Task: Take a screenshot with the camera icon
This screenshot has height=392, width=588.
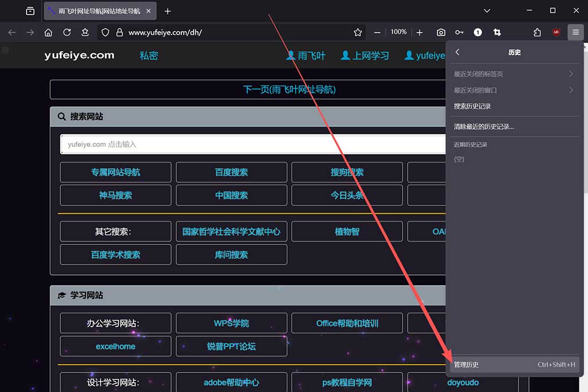Action: click(x=441, y=33)
